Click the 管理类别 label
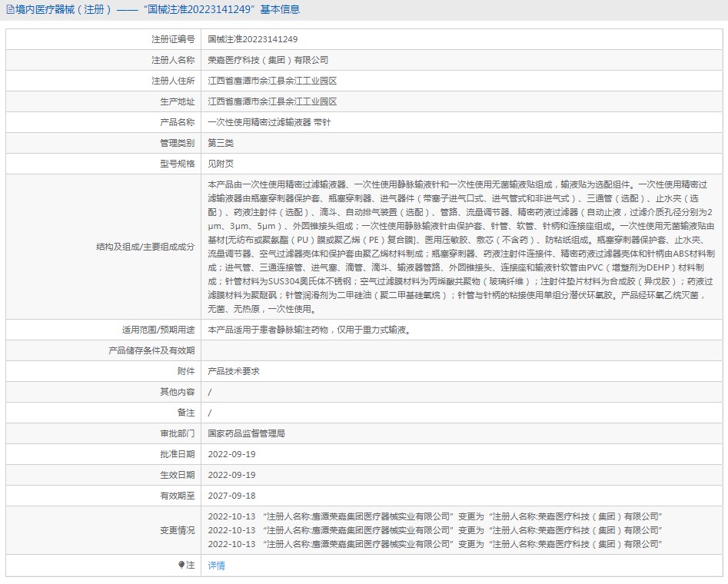The height and width of the screenshot is (584, 728). [x=178, y=143]
